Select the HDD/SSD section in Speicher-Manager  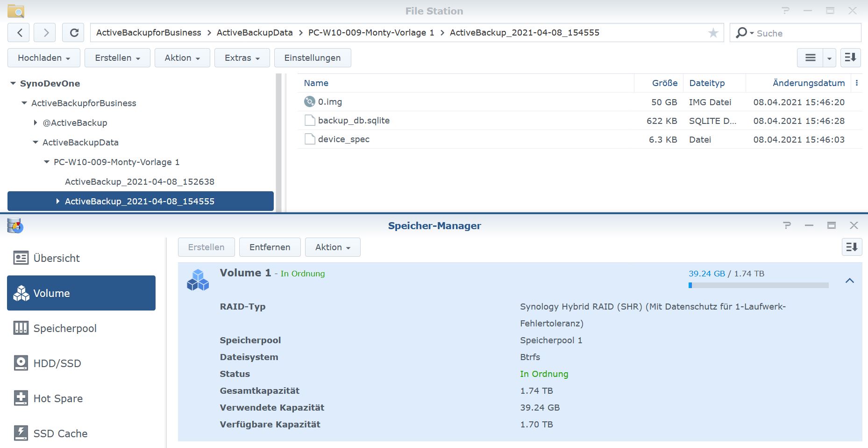point(56,363)
